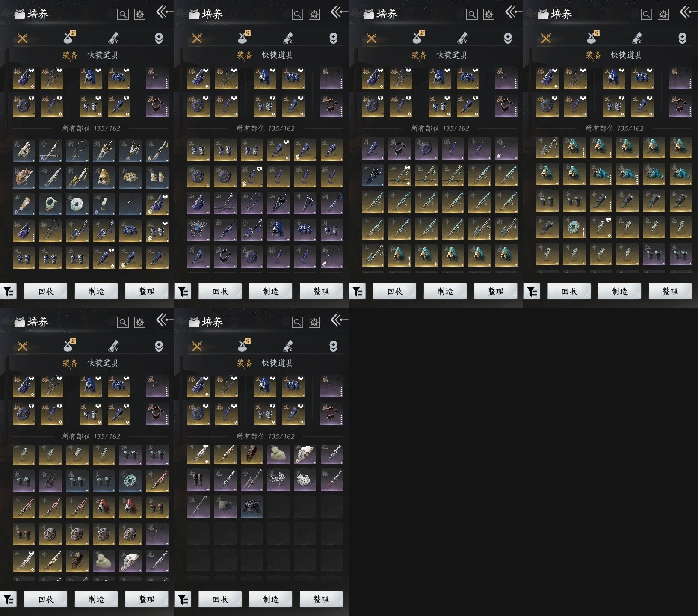Select the teal bi disc marked 空 in bottom-left screenshot
Viewport: 698px width, 616px height.
point(130,480)
